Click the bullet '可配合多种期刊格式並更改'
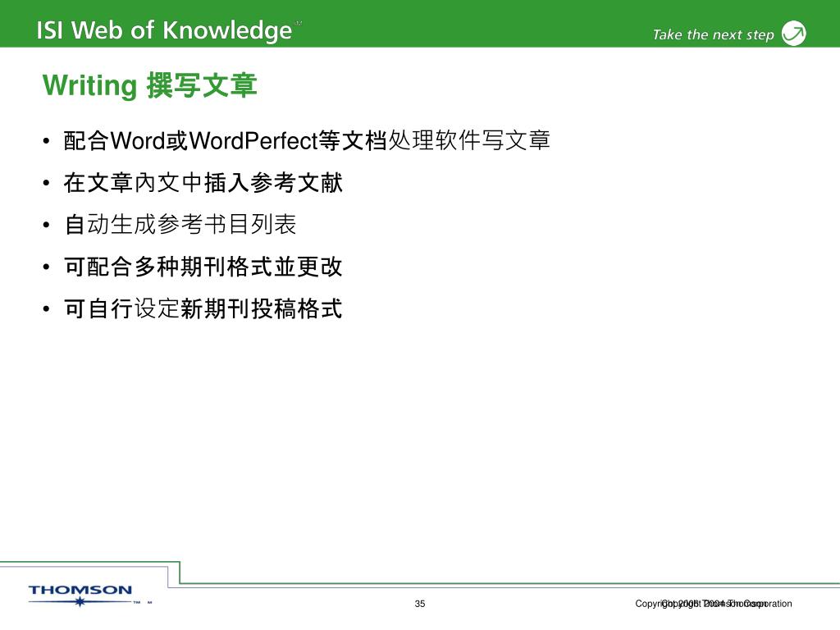Viewport: 840px width, 630px height. tap(203, 267)
